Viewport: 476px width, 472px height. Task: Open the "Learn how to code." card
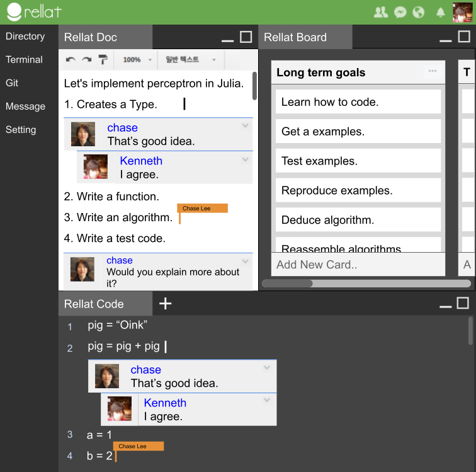[358, 102]
